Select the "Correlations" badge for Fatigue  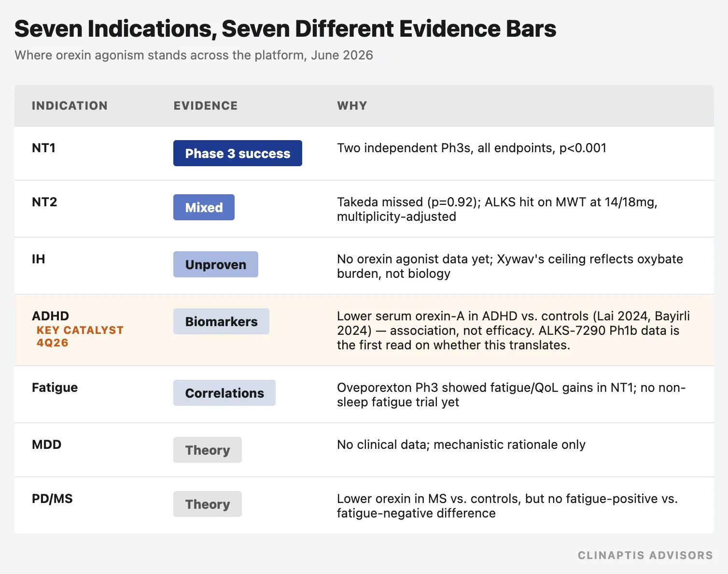224,393
